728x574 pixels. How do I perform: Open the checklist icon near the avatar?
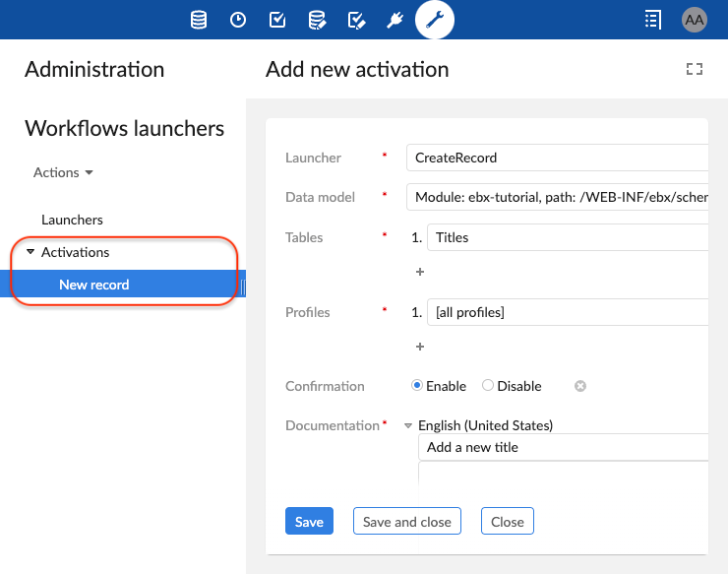[652, 20]
